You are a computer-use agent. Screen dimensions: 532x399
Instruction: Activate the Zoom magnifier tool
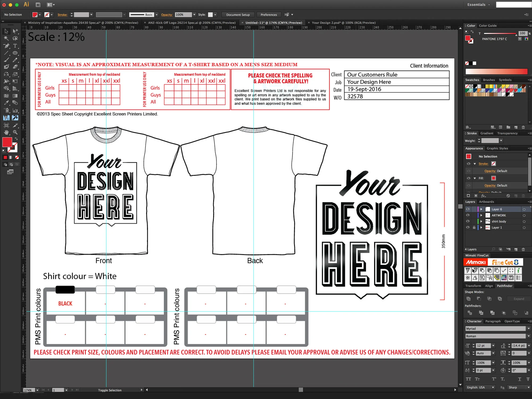click(15, 132)
